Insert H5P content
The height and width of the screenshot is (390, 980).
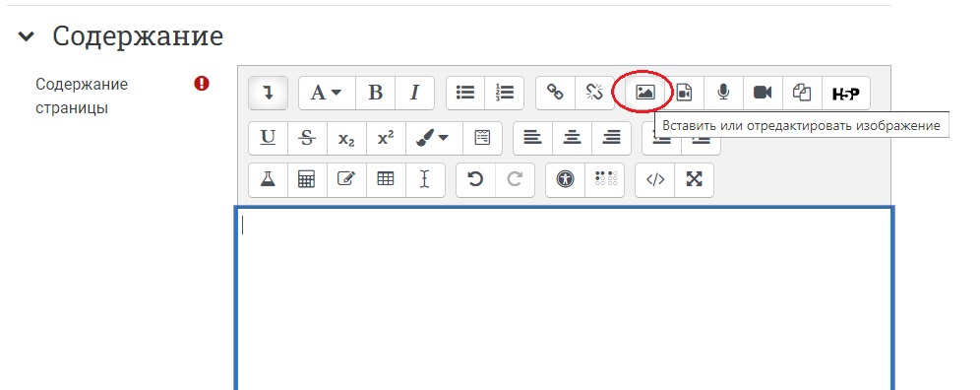click(x=846, y=94)
